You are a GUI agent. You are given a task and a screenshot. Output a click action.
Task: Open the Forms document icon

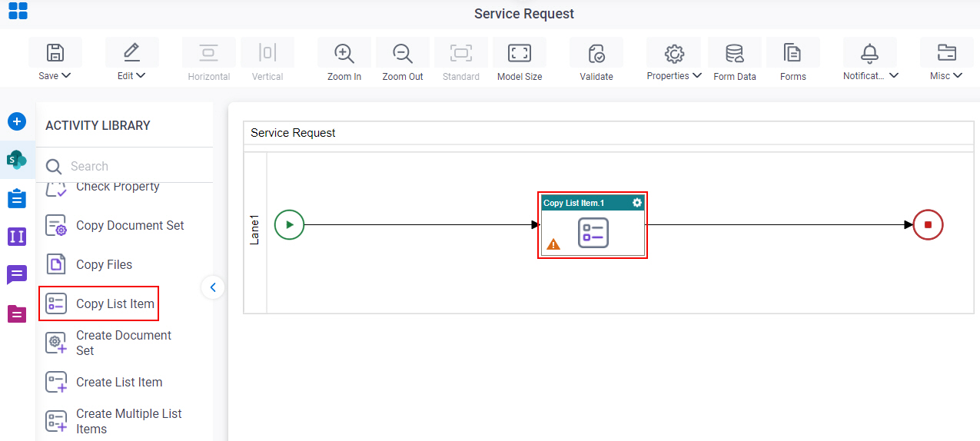coord(792,52)
